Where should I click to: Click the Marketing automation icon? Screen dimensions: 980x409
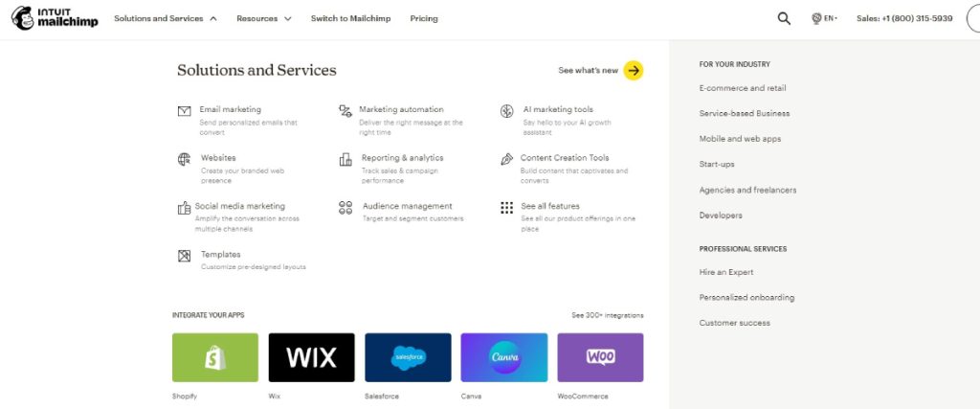[345, 111]
